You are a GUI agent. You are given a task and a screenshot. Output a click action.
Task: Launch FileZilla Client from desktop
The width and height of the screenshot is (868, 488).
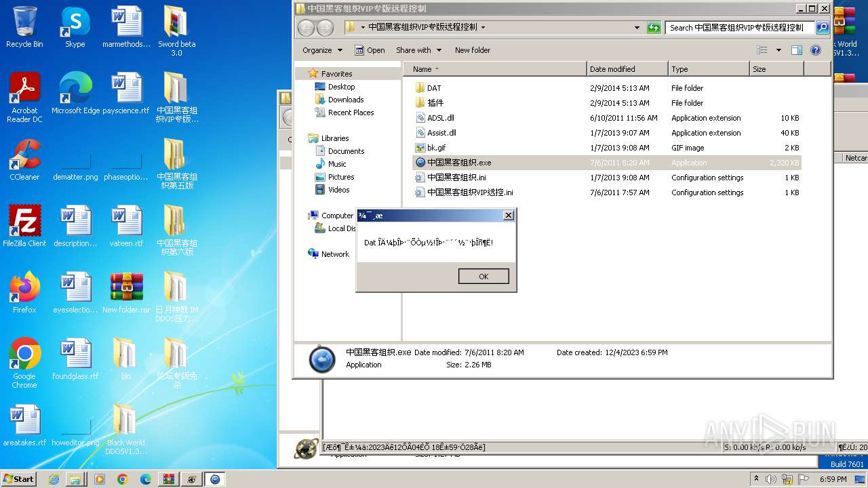pos(24,226)
